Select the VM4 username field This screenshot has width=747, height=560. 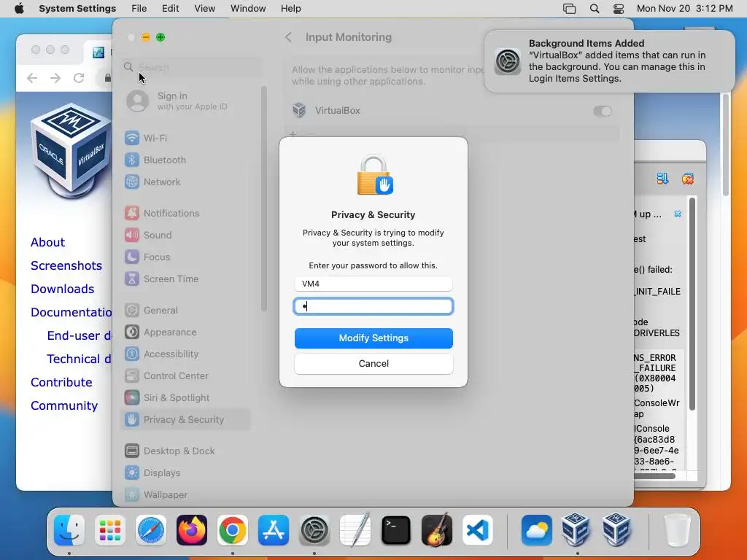373,284
